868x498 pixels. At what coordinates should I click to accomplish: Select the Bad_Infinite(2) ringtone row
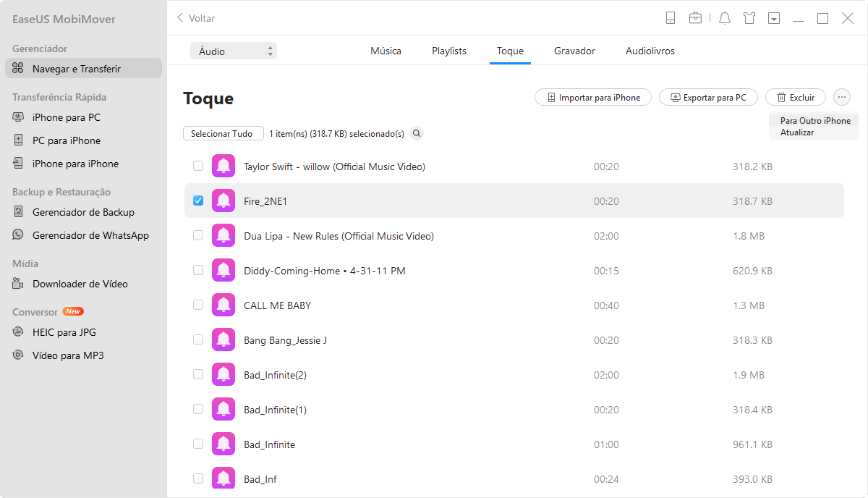click(x=434, y=375)
